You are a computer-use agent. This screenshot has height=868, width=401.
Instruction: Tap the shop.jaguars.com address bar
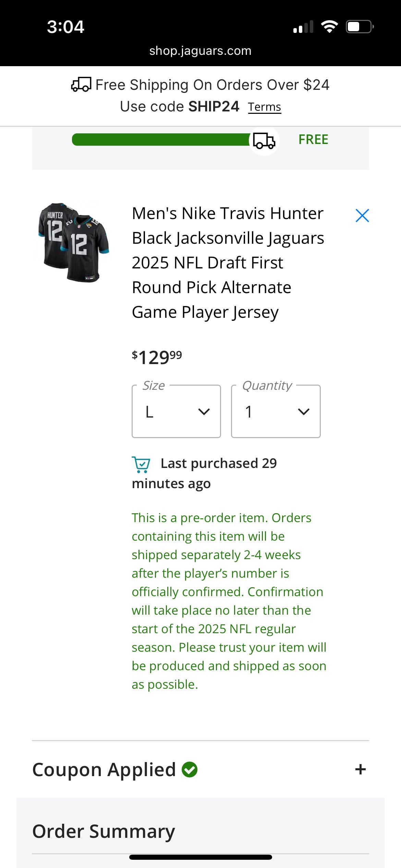pos(200,51)
